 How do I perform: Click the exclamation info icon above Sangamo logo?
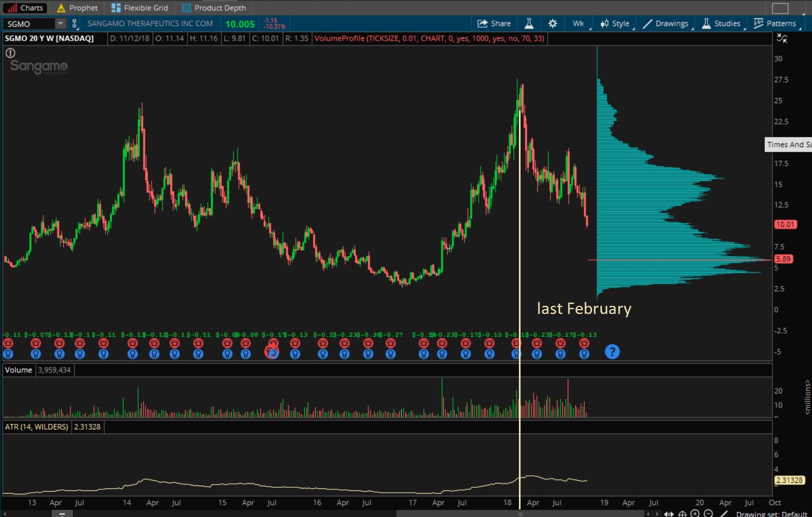[x=10, y=53]
